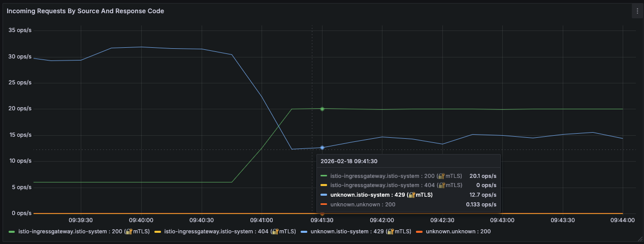Click the 20.1 ops/s value in tooltip
This screenshot has width=644, height=244.
tap(482, 176)
